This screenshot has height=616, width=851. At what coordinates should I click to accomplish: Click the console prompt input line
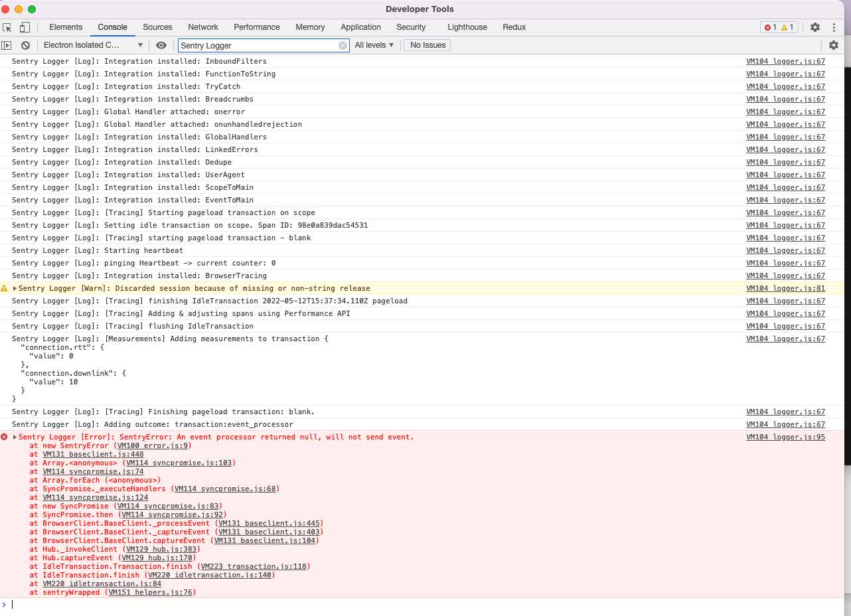pyautogui.click(x=425, y=605)
